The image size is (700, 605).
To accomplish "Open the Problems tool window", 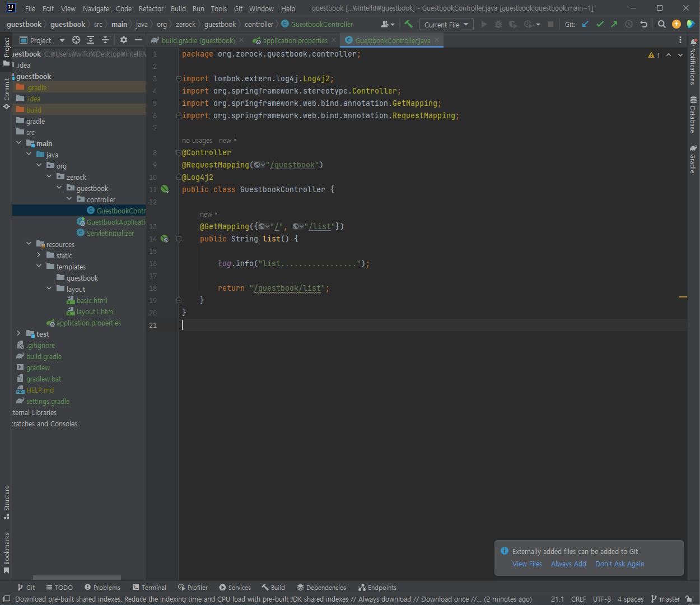I will [x=102, y=588].
